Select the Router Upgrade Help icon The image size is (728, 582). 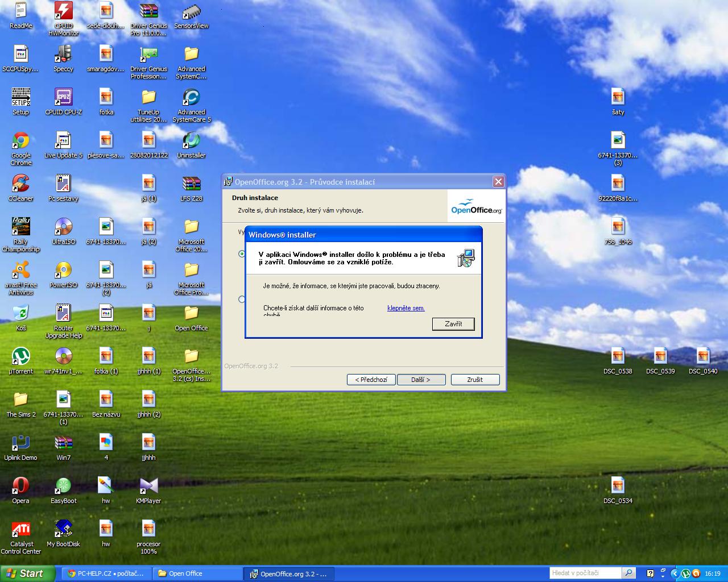click(64, 321)
